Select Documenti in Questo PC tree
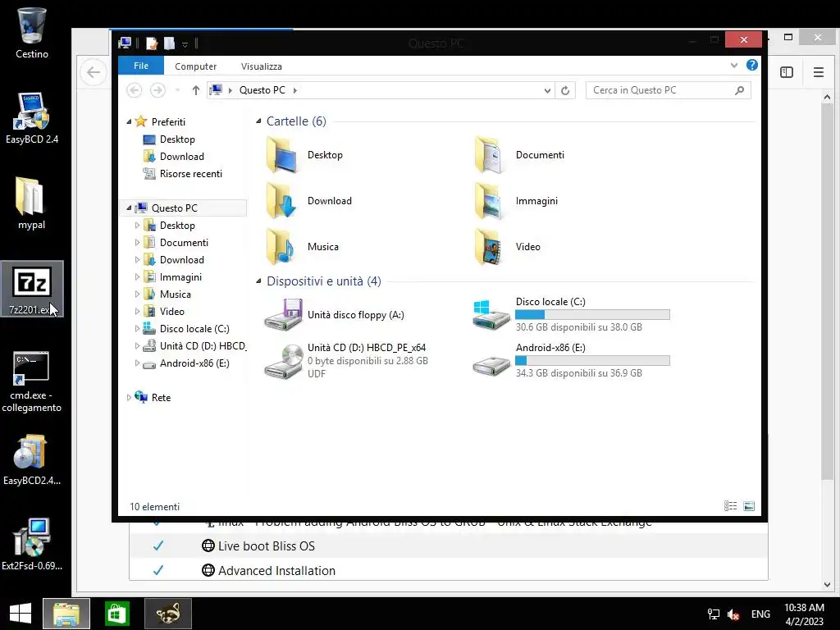The image size is (840, 630). pos(184,243)
